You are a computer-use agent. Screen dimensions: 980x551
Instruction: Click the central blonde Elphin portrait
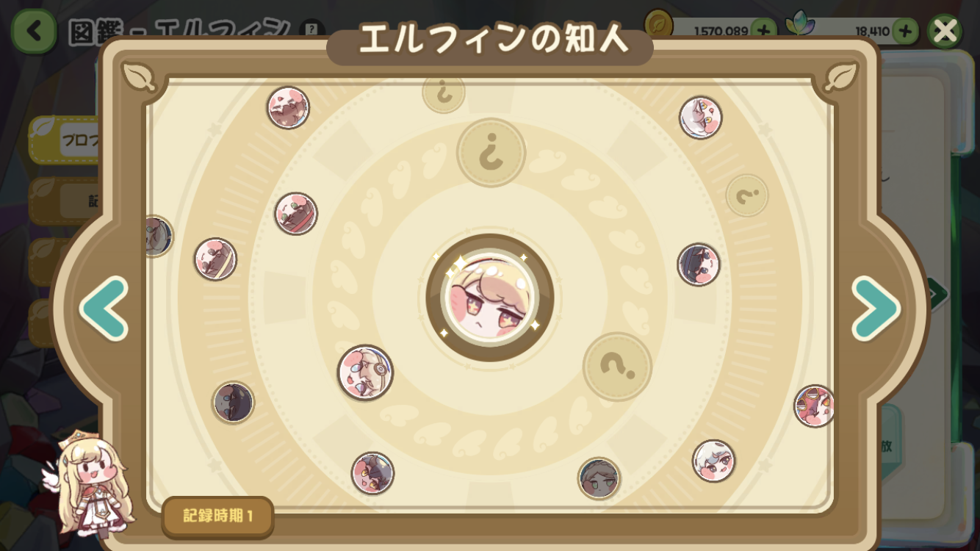point(490,298)
